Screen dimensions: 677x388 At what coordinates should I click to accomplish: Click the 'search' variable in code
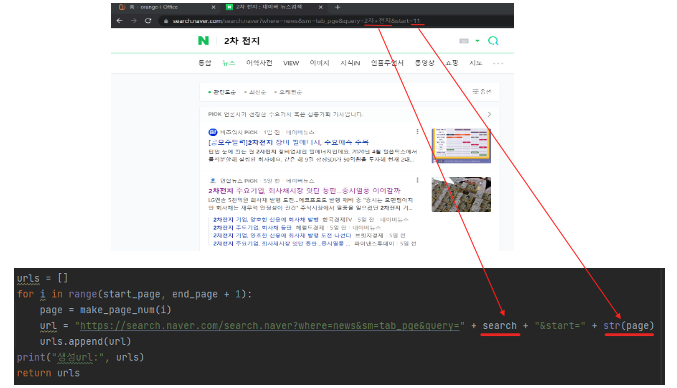click(x=500, y=325)
